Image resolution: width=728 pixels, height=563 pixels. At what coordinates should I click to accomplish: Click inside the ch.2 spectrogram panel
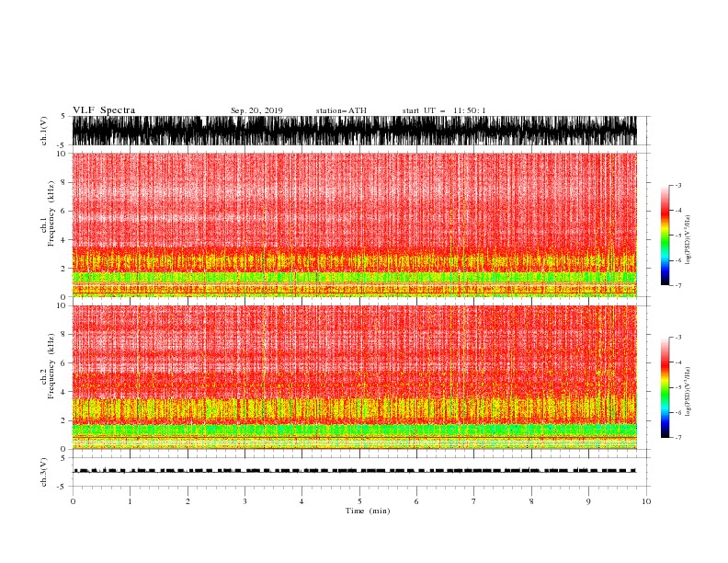tap(354, 377)
